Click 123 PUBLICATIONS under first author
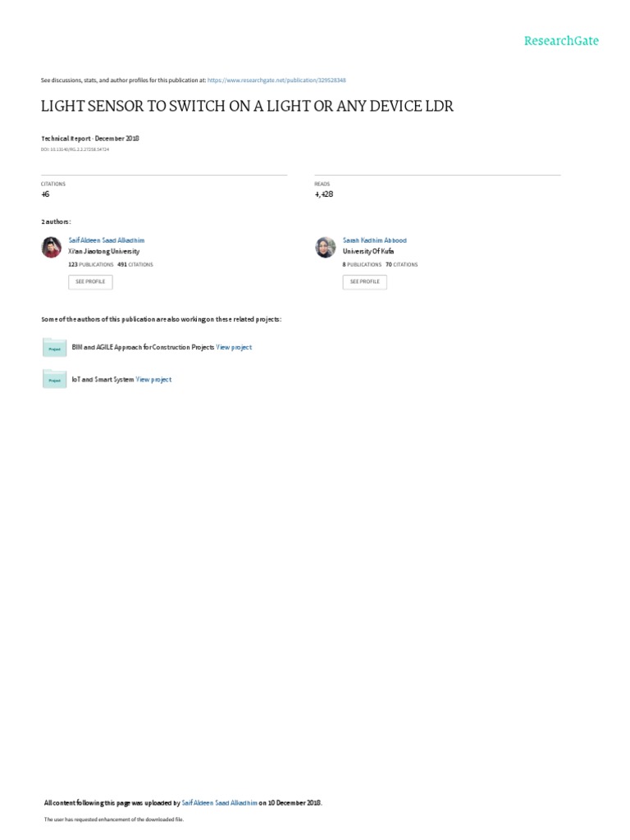The width and height of the screenshot is (630, 840). [x=90, y=265]
